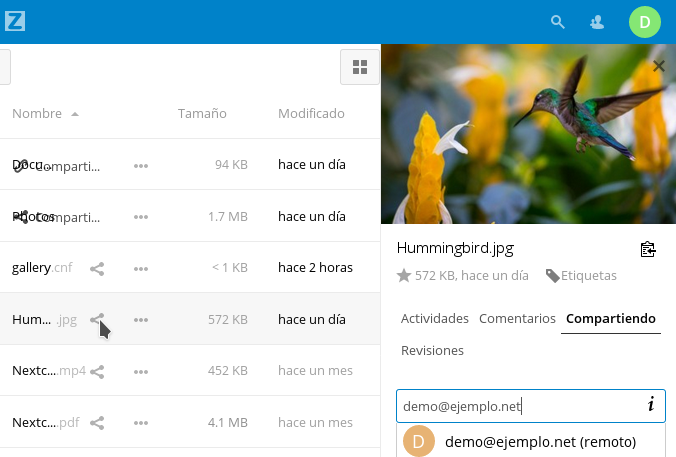The height and width of the screenshot is (457, 676).
Task: Open more actions for Nextc... .mp4
Action: coord(141,372)
